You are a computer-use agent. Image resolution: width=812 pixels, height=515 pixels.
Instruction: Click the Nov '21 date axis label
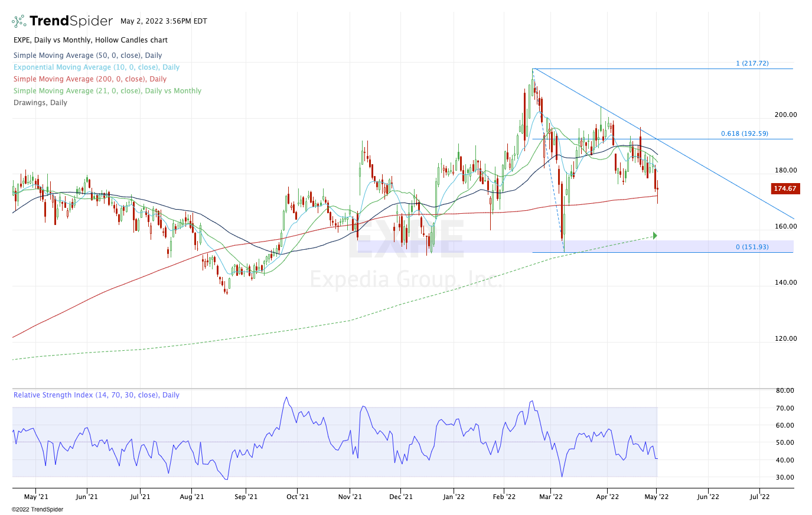[x=350, y=497]
